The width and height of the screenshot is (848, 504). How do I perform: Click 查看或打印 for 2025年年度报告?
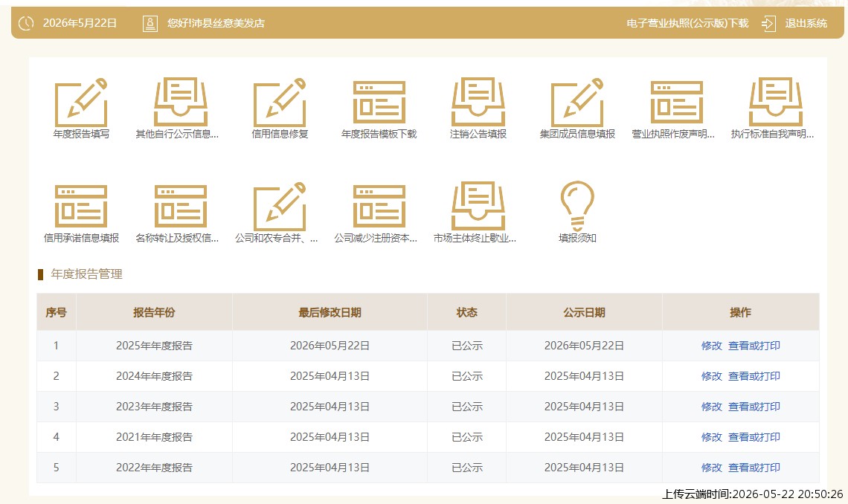click(x=754, y=346)
